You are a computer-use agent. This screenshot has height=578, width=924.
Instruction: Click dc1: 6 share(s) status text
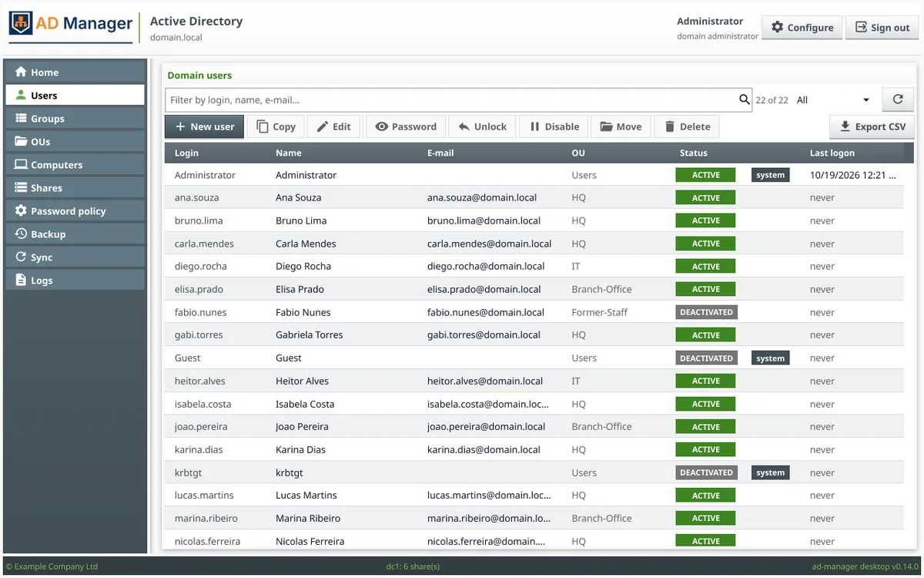(x=413, y=566)
